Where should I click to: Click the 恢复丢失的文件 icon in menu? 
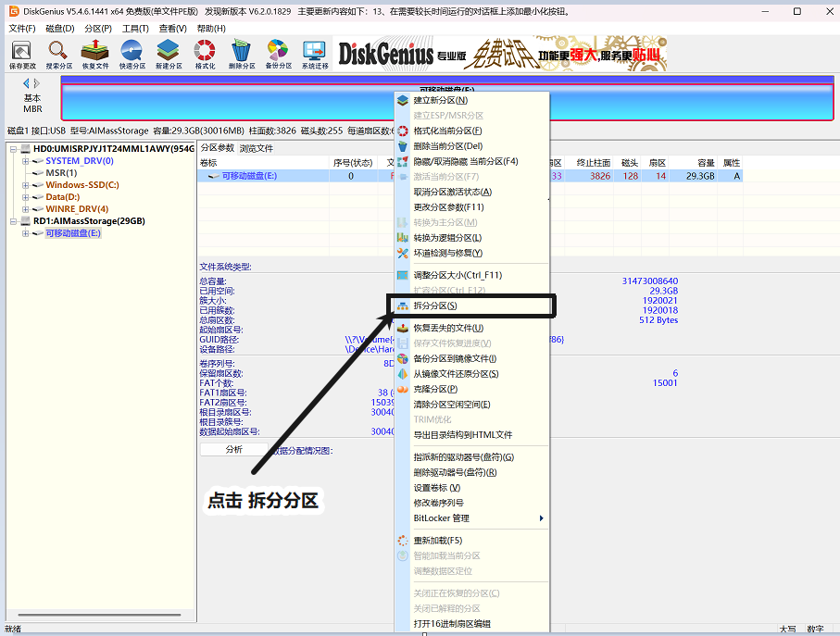(402, 328)
